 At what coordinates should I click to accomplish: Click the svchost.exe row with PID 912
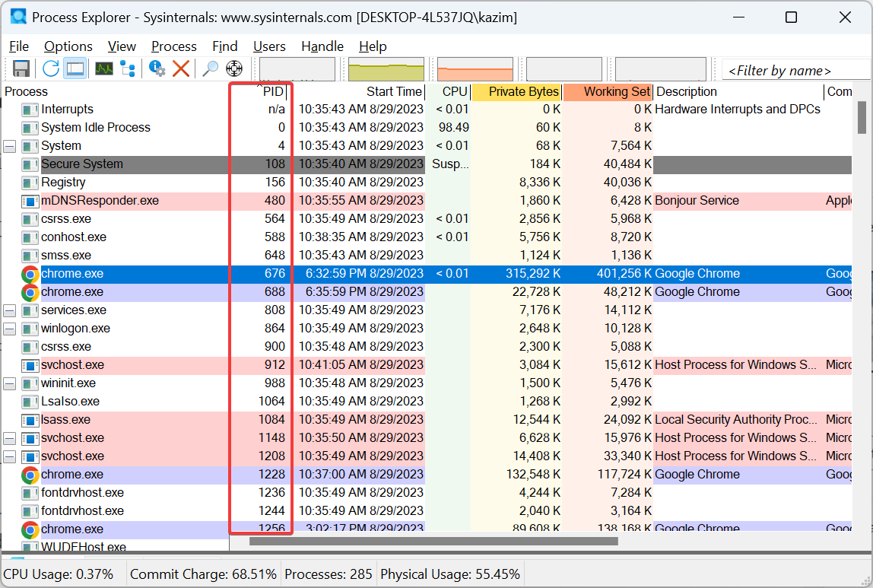pos(427,365)
